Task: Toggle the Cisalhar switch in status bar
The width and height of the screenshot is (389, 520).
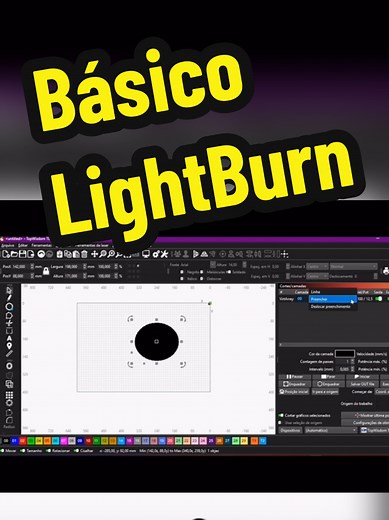Action: pyautogui.click(x=76, y=451)
